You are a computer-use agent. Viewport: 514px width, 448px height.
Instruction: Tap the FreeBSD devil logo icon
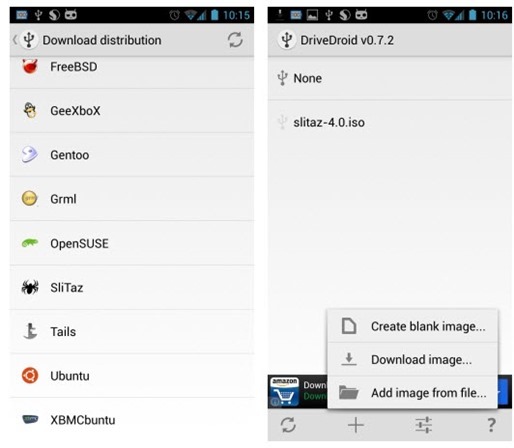pyautogui.click(x=30, y=66)
